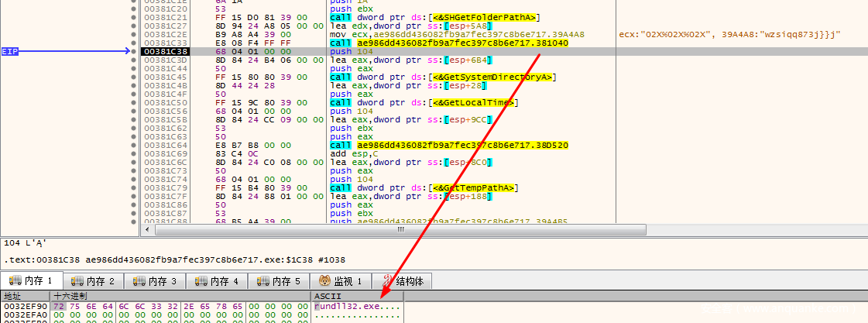Open the 结构体 struct tab icon
Viewport: 868px width, 323px height.
coord(385,281)
